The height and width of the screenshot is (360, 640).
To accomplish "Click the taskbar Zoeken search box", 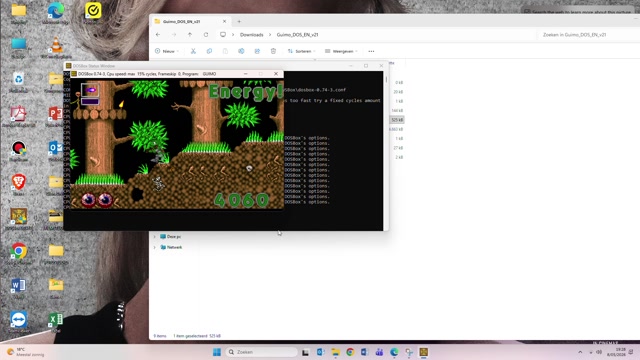I will coord(262,352).
